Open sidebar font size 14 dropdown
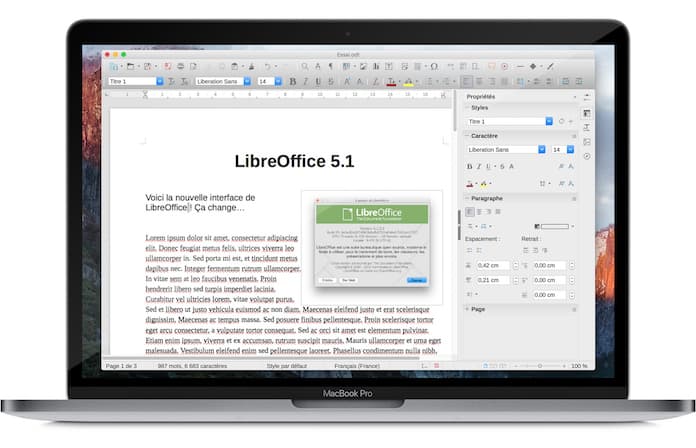696x448 pixels. [570, 150]
